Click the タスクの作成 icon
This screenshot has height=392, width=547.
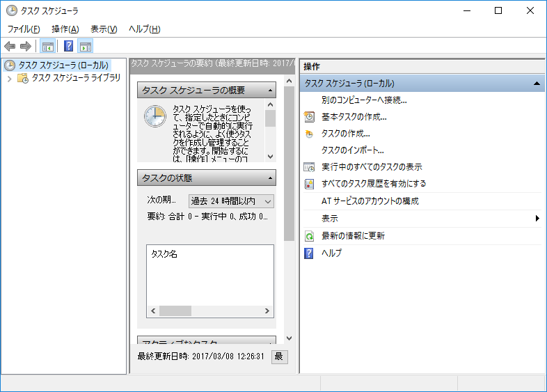pyautogui.click(x=309, y=134)
